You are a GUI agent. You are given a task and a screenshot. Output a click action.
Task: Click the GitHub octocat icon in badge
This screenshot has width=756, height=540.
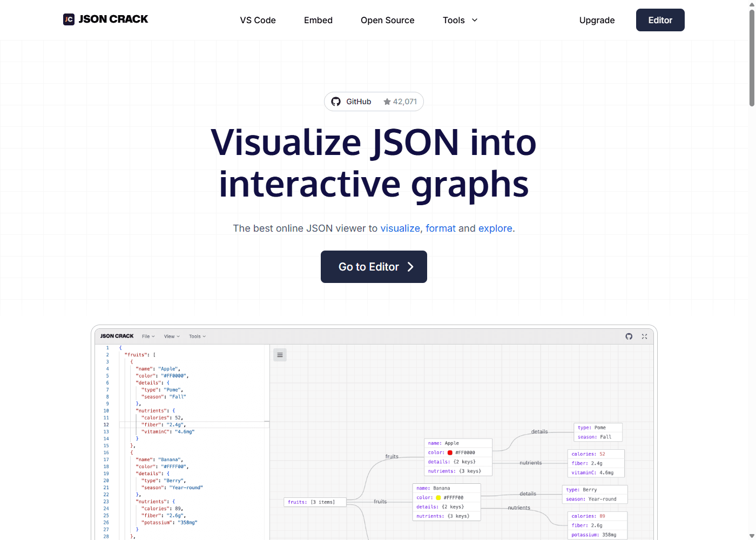[x=336, y=102]
